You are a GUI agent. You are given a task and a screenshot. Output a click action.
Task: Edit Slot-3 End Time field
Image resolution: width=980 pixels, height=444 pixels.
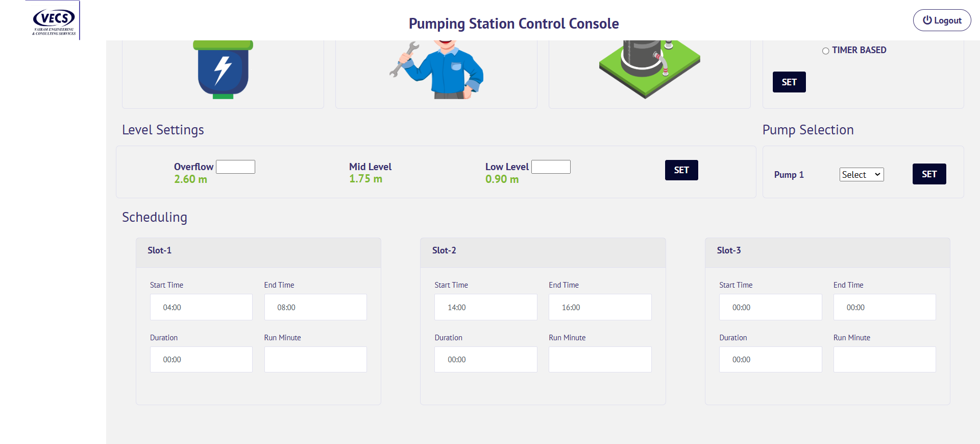click(x=885, y=307)
